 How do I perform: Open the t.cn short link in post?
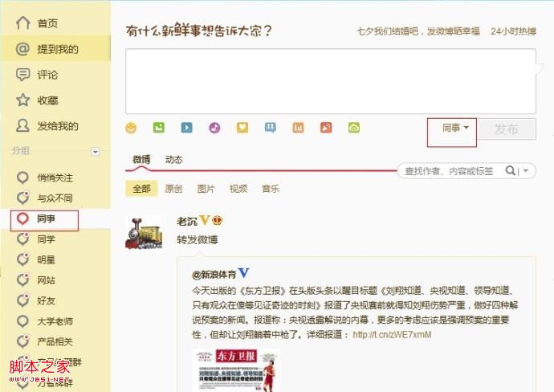click(392, 334)
